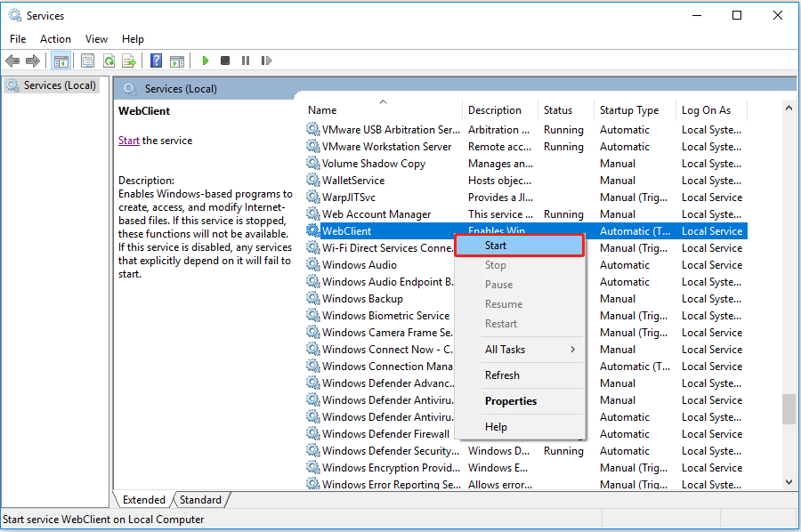
Task: Toggle Show/Hide Console Tree toolbar icon
Action: (61, 61)
